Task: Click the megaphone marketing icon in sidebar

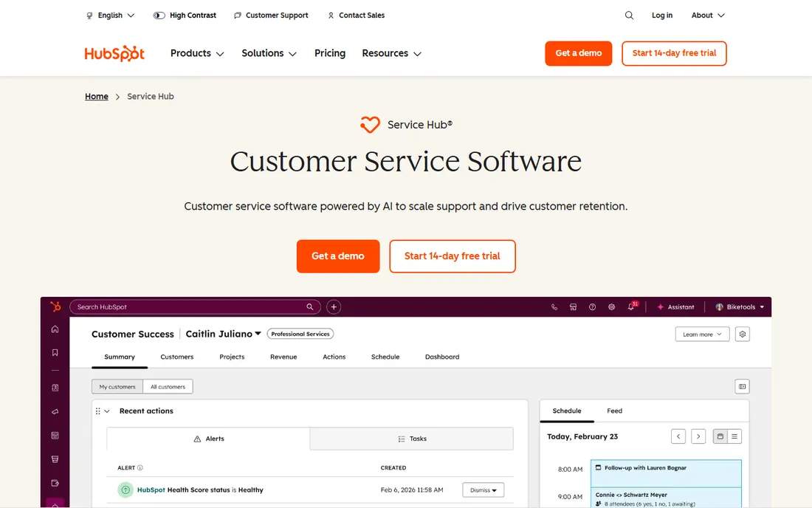Action: pos(55,412)
